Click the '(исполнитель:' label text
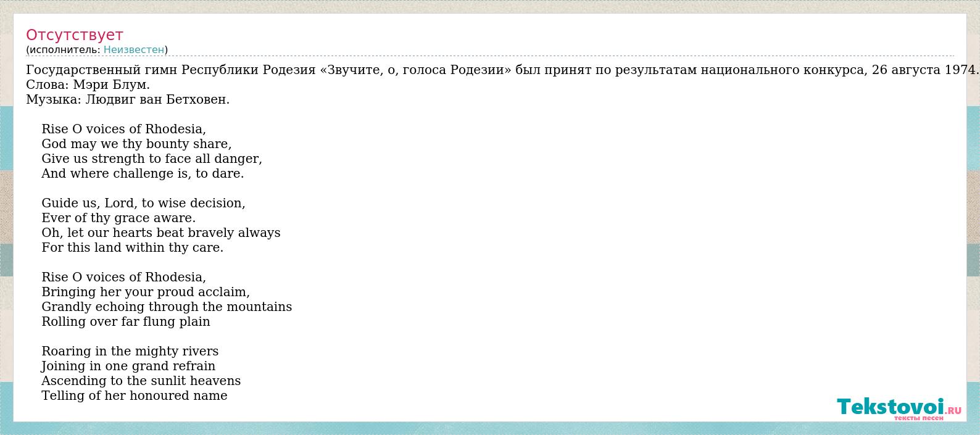Screen dimensions: 980x435 [x=63, y=50]
